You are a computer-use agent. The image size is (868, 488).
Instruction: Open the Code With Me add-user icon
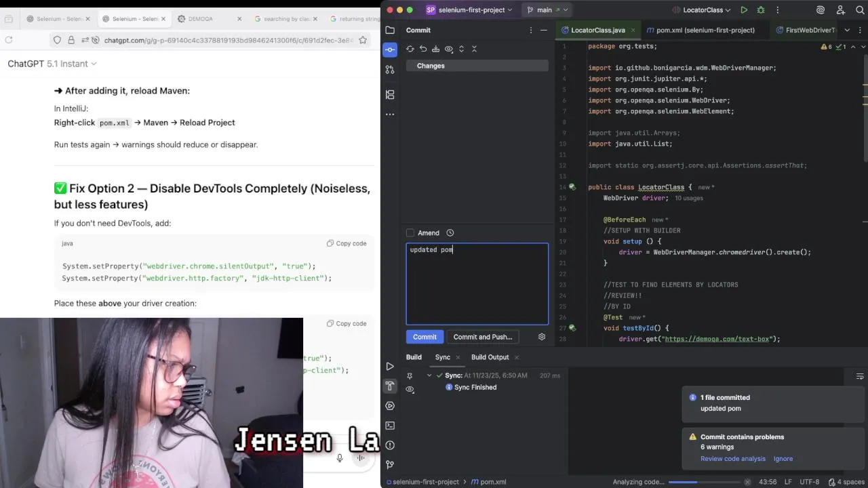tap(841, 10)
